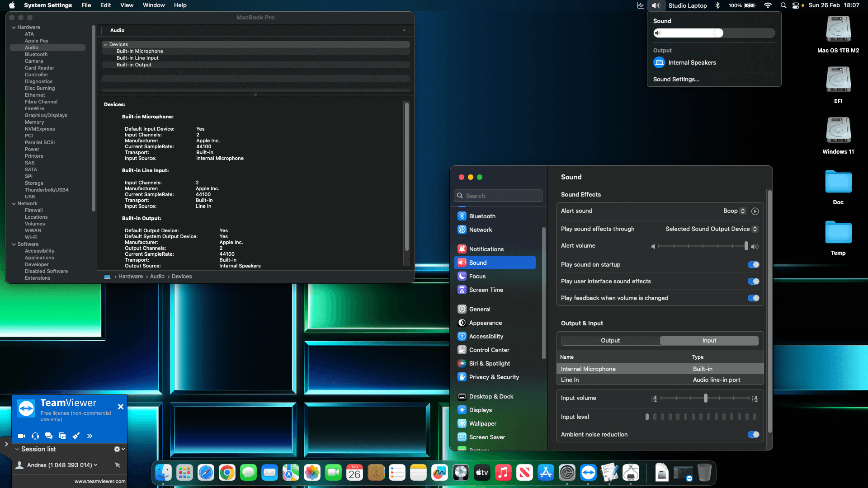This screenshot has height=488, width=868.
Task: Open Google Chrome from the Dock
Action: coord(227,473)
